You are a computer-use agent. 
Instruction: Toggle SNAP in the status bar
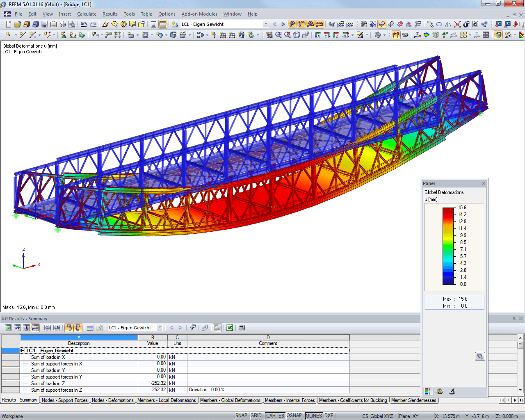(x=241, y=415)
